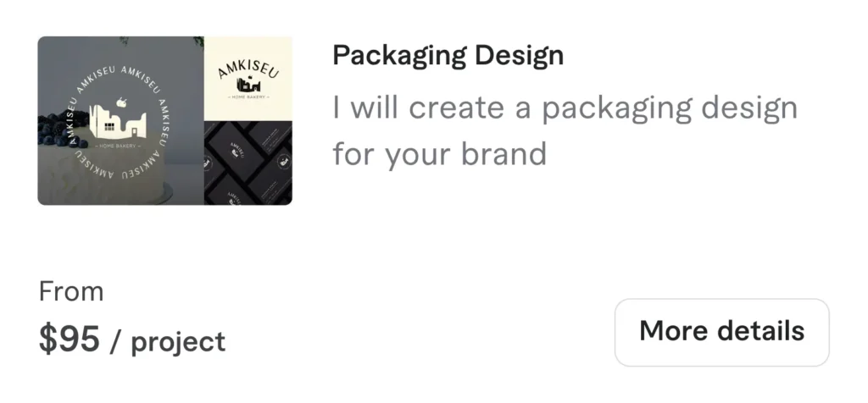The width and height of the screenshot is (868, 403).
Task: Click "I will create a packaging design" description
Action: [565, 108]
